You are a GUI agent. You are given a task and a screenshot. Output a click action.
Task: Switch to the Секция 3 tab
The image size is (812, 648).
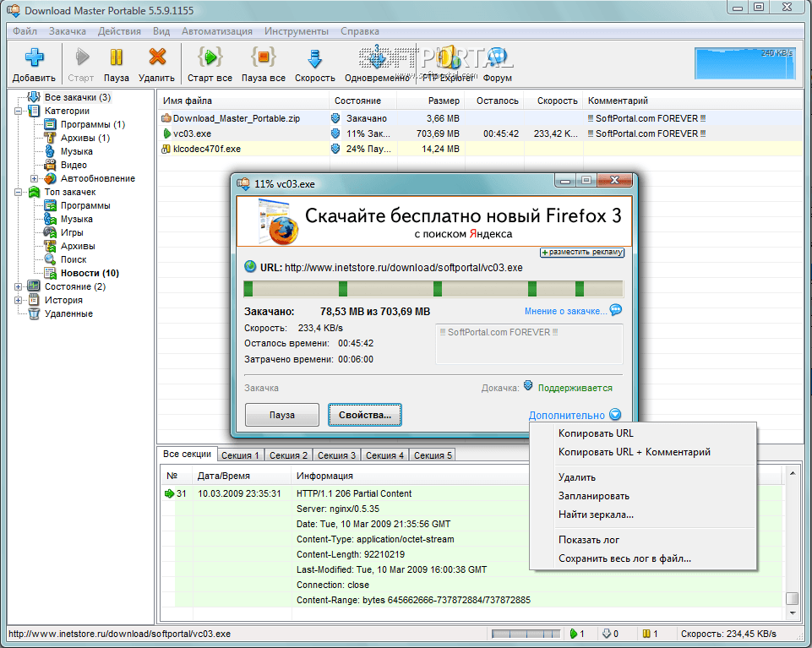(336, 455)
